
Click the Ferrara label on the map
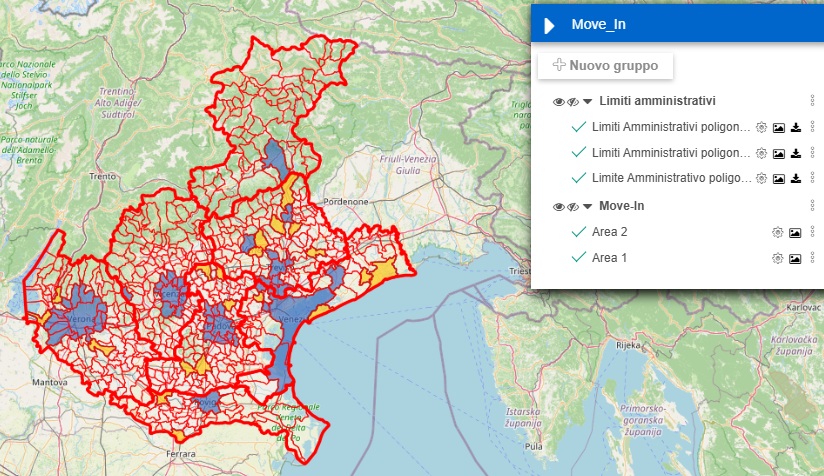coord(181,453)
